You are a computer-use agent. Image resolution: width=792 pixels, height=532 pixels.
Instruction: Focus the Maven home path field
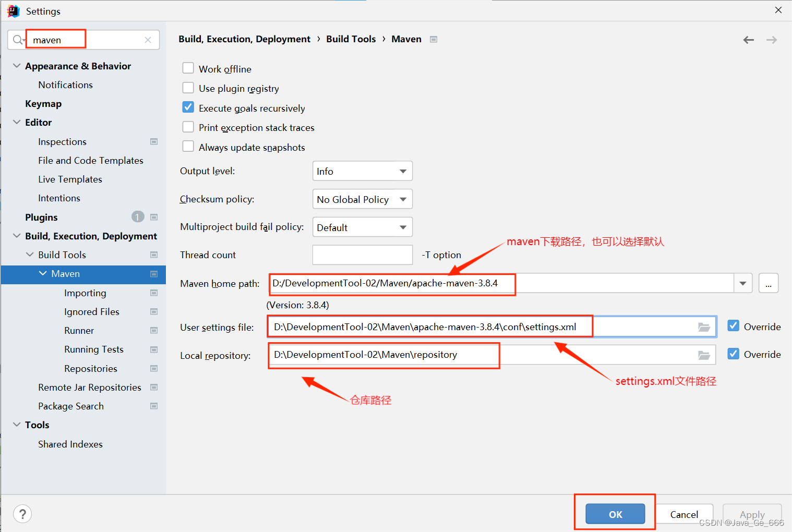501,283
